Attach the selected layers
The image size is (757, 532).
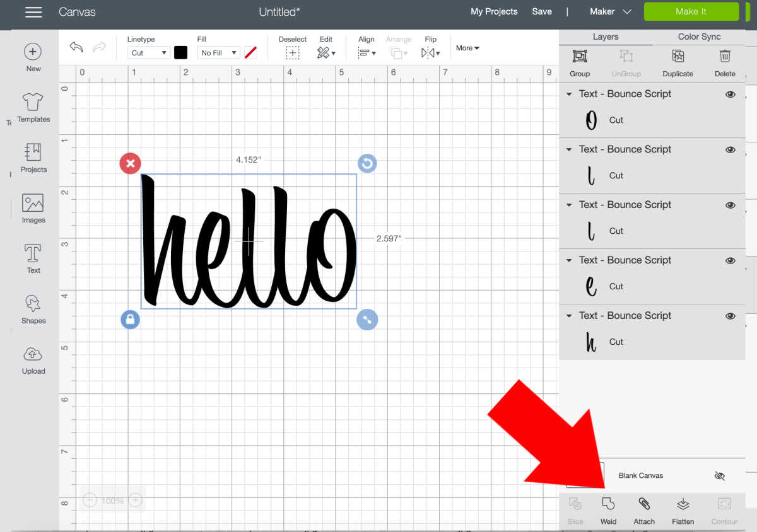coord(643,511)
